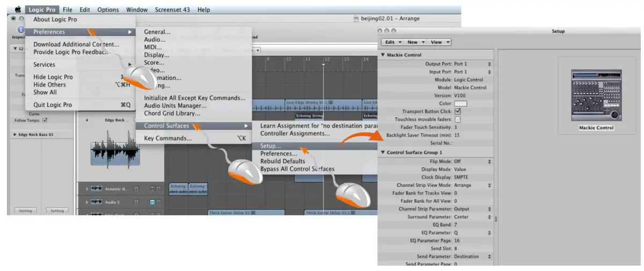Click the Mackie Control label under device image

596,128
